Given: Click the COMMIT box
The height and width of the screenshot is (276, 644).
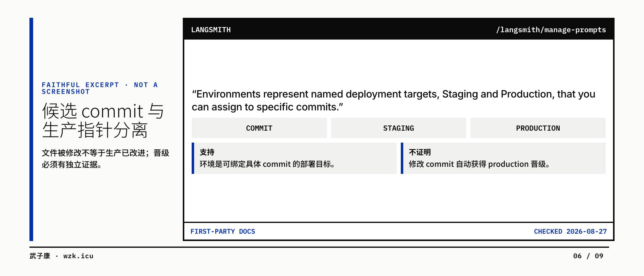Looking at the screenshot, I should coord(259,128).
